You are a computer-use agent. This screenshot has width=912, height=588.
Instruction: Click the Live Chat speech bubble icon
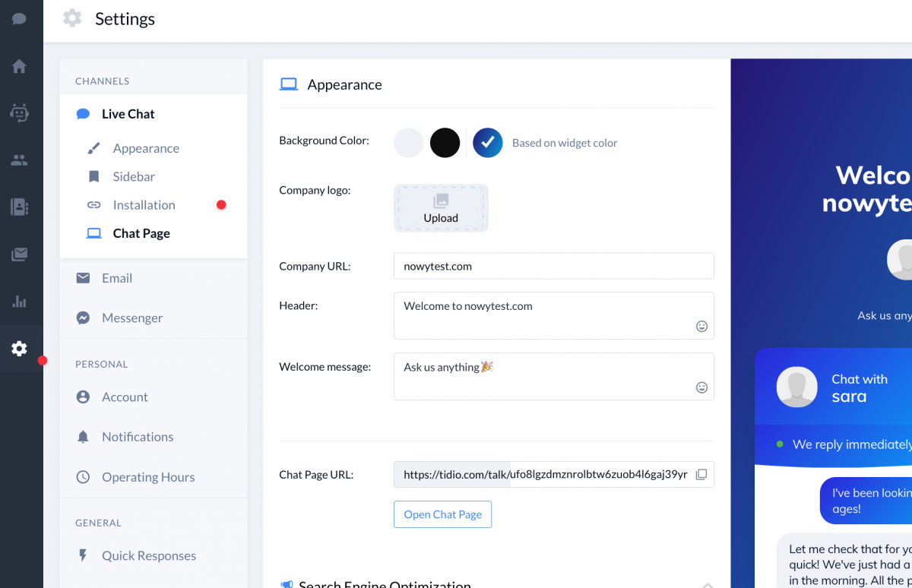click(83, 114)
